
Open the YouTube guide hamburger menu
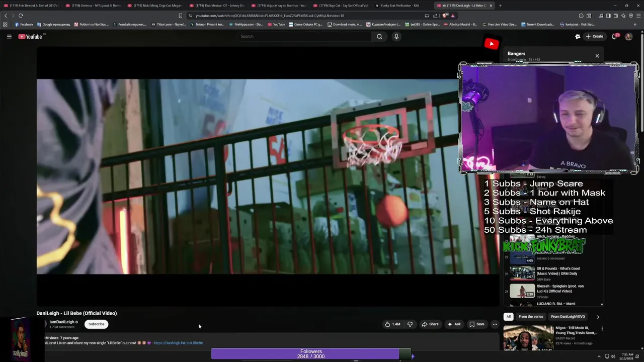(9, 36)
